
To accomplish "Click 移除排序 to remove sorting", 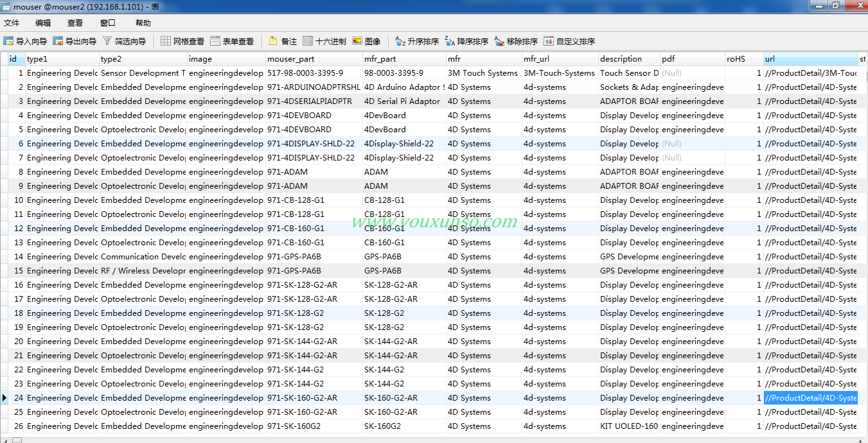I will (x=516, y=41).
